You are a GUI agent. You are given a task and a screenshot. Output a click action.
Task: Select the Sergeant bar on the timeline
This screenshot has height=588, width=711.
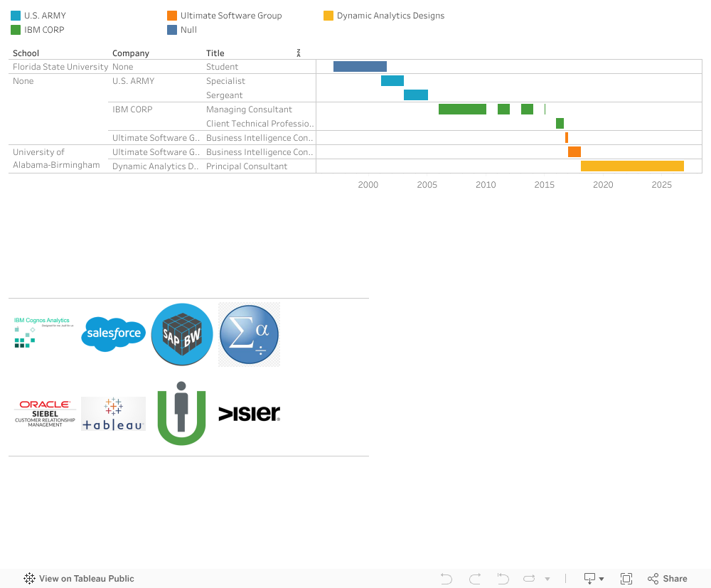416,95
